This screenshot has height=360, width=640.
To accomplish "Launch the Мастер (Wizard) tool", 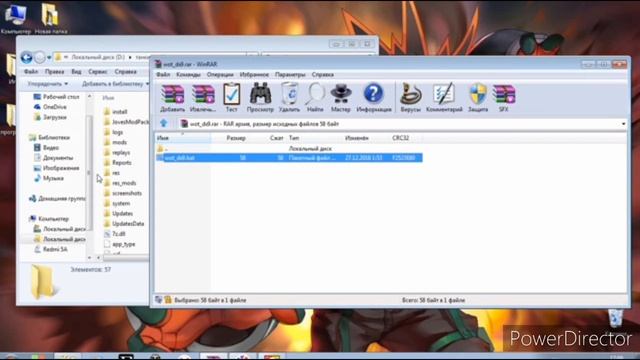I will 340,97.
